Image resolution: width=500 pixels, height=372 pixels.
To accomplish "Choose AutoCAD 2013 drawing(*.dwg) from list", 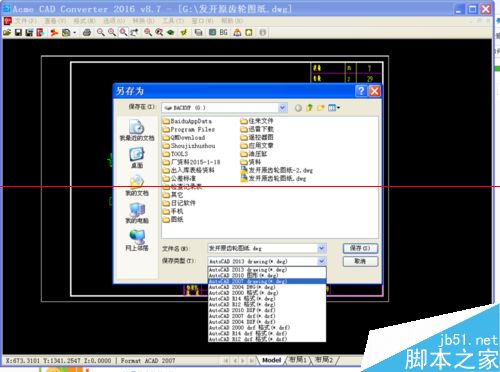I will pyautogui.click(x=267, y=270).
